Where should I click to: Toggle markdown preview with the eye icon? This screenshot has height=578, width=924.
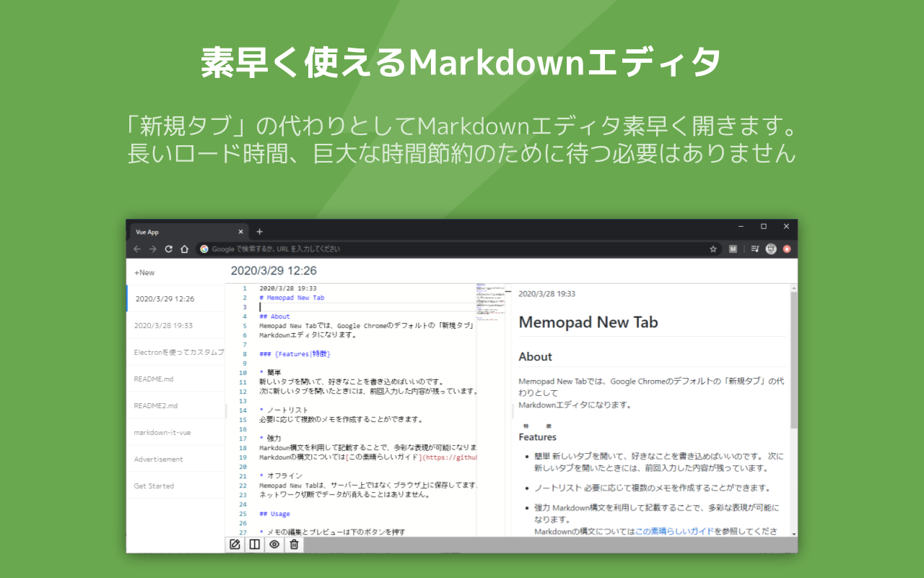[274, 544]
